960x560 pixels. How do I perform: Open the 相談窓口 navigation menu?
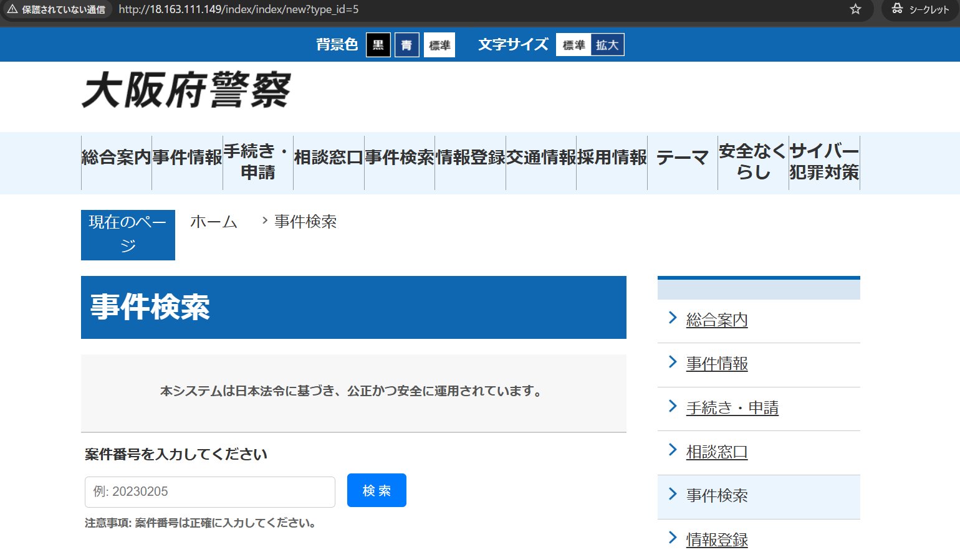pyautogui.click(x=329, y=158)
